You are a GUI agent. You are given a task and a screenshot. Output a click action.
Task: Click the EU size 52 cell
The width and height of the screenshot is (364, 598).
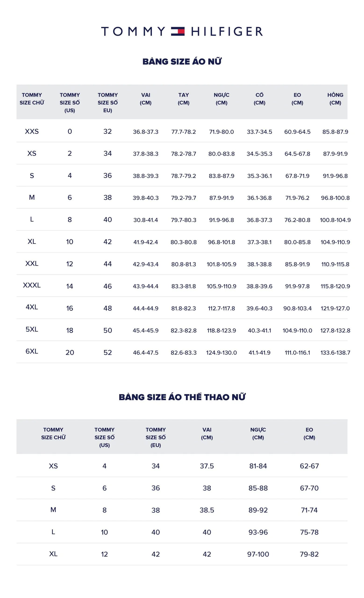pos(107,352)
